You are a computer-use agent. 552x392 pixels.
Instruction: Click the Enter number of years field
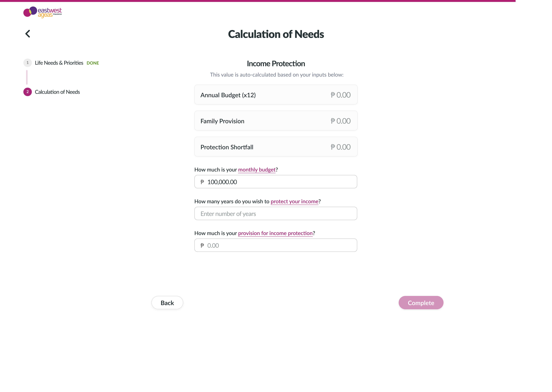[276, 214]
